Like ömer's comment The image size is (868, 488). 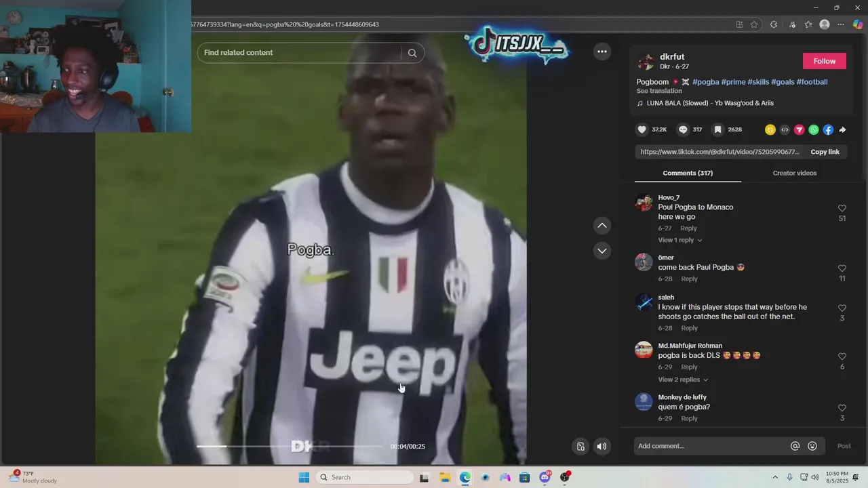click(842, 268)
